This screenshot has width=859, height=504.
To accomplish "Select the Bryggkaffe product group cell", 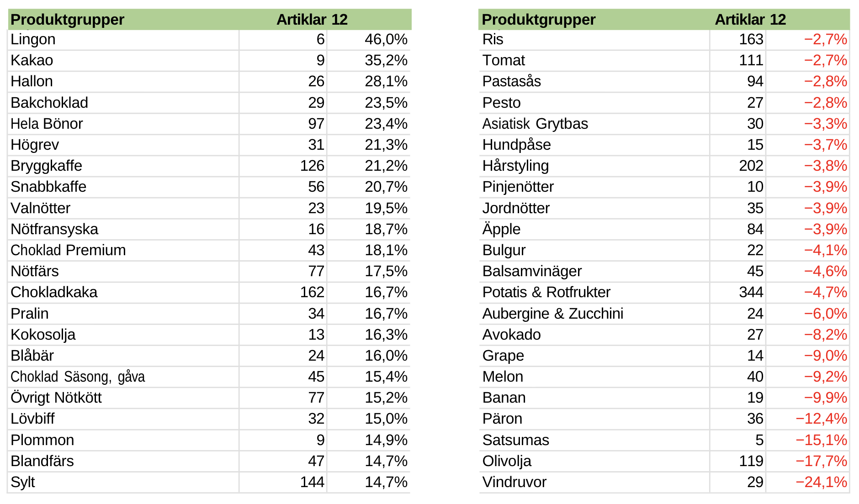I will point(46,166).
